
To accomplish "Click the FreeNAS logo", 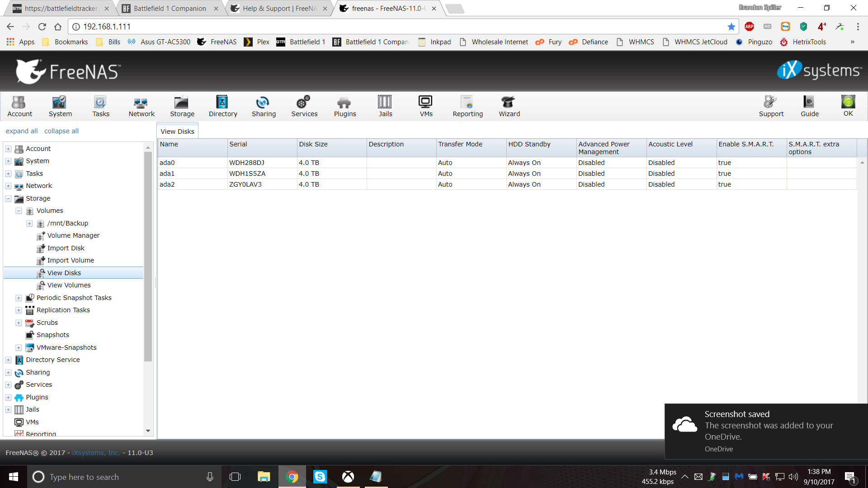I will (x=68, y=71).
